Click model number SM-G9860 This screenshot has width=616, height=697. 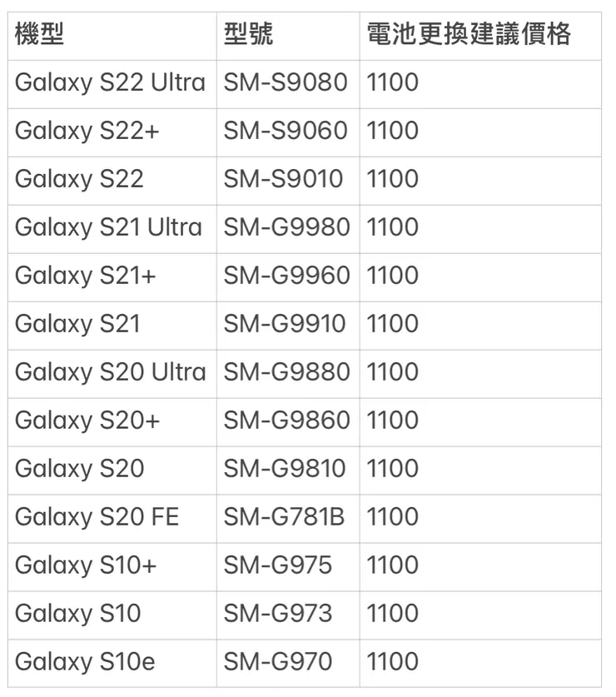click(x=286, y=421)
